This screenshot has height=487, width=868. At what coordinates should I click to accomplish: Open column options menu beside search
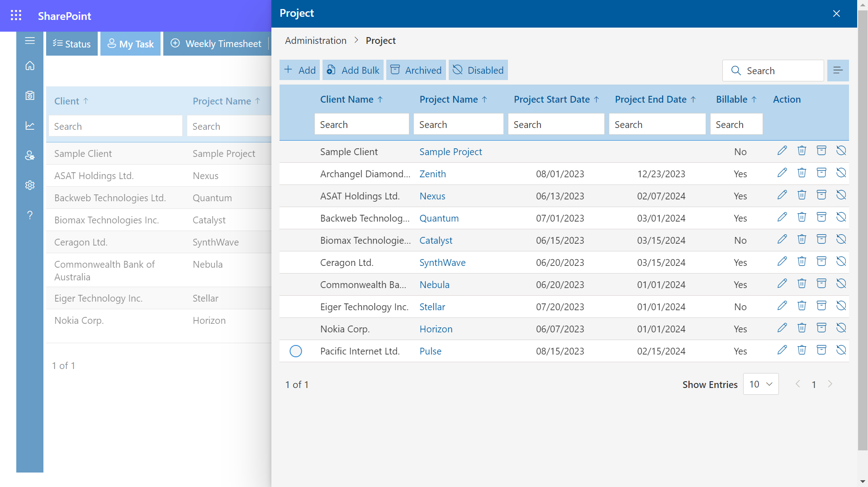click(838, 71)
